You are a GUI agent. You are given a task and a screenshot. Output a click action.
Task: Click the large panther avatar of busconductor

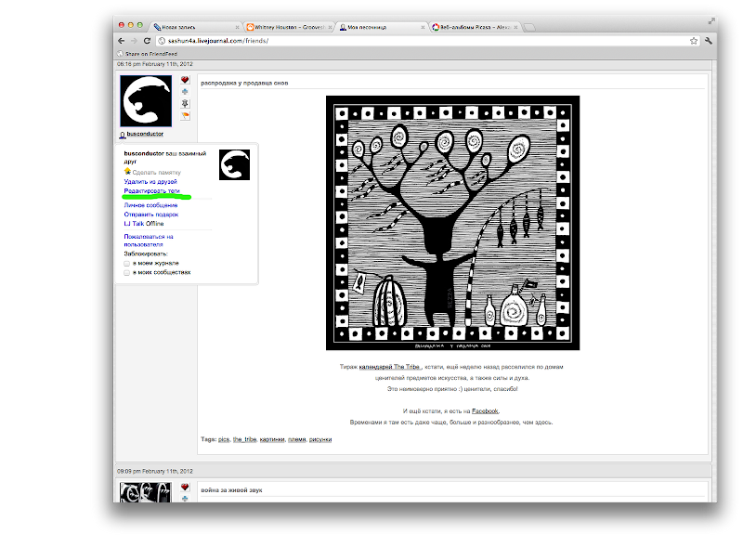(x=146, y=101)
